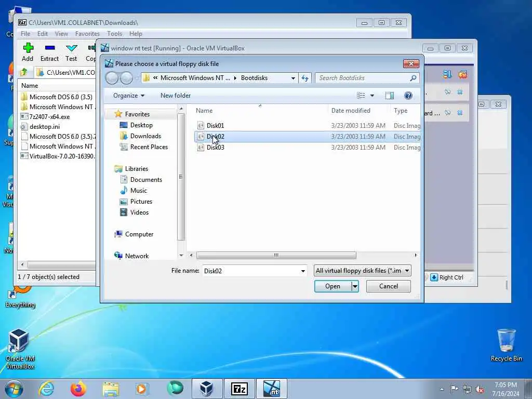532x399 pixels.
Task: Select Network in the navigation pane
Action: tap(137, 256)
